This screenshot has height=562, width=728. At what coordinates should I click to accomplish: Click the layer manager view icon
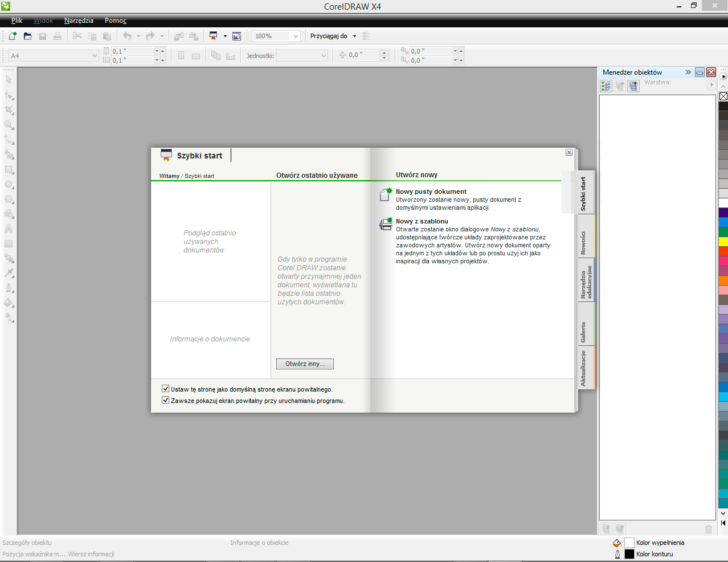coord(633,86)
